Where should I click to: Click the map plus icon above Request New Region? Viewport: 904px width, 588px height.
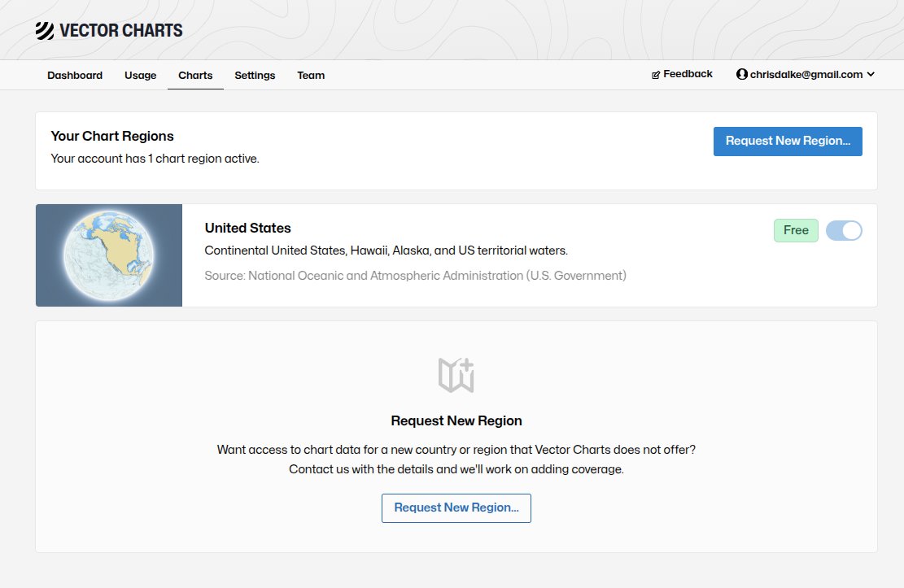456,375
